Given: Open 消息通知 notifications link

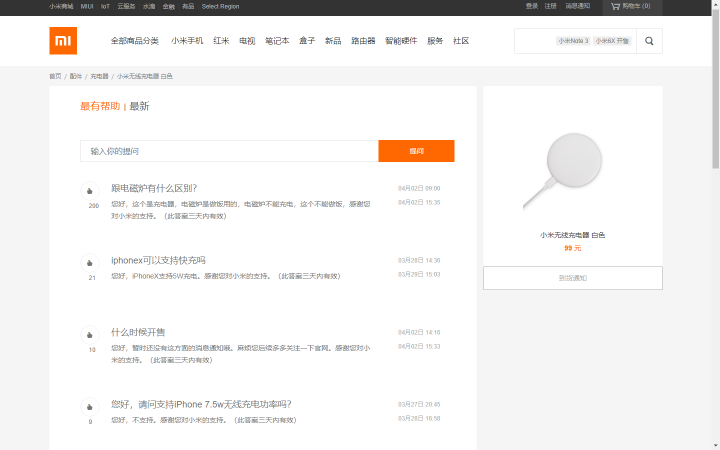Looking at the screenshot, I should [578, 6].
